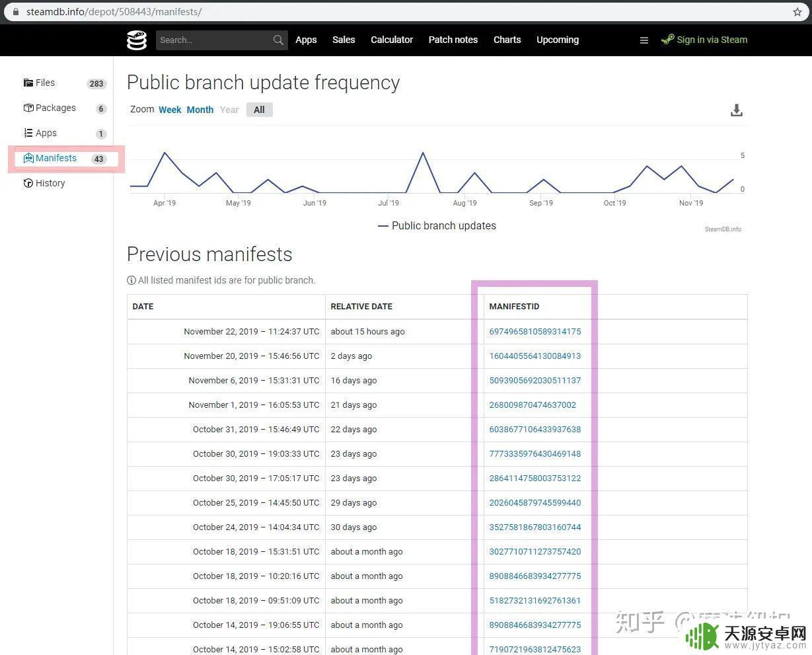Click the browser address bar URL
812x655 pixels.
(x=114, y=12)
